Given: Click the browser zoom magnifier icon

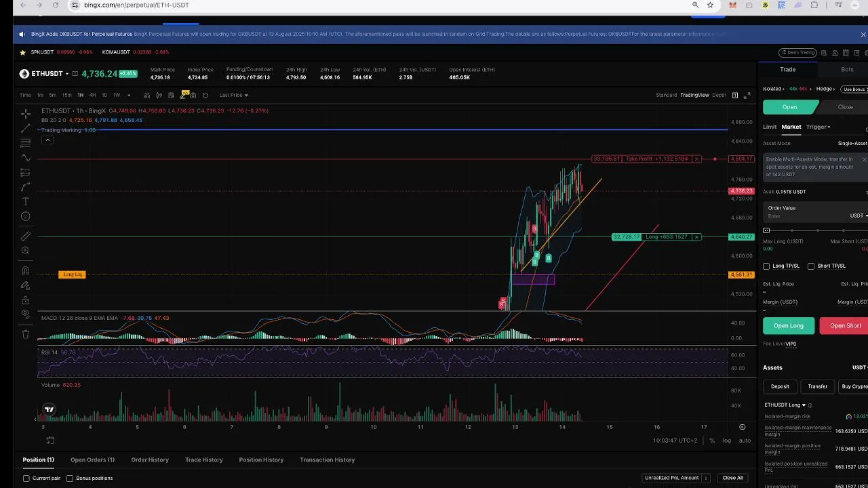Looking at the screenshot, I should coord(695,5).
